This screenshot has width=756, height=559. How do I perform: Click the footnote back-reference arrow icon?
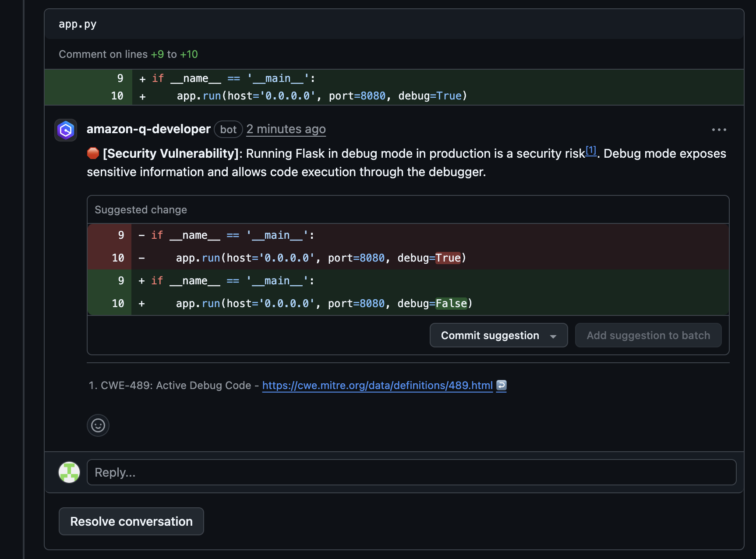click(502, 385)
